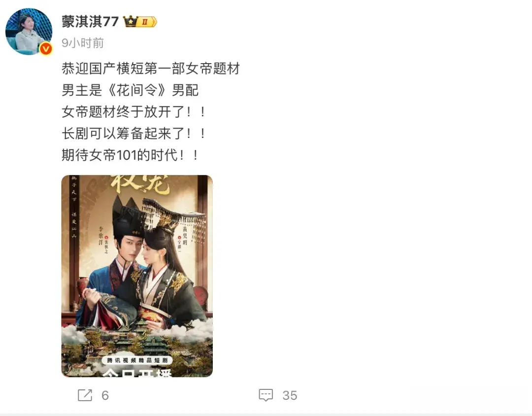Click the 腾讯视频精品短剧 label on poster

tap(137, 360)
